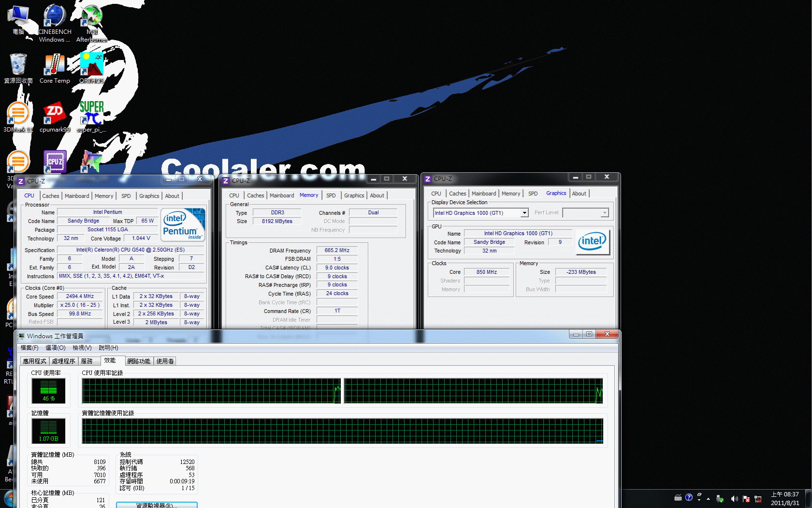The image size is (812, 508).
Task: Click GPU Name 'Intel HD Graphics 1000 (GT1)' field
Action: click(518, 233)
